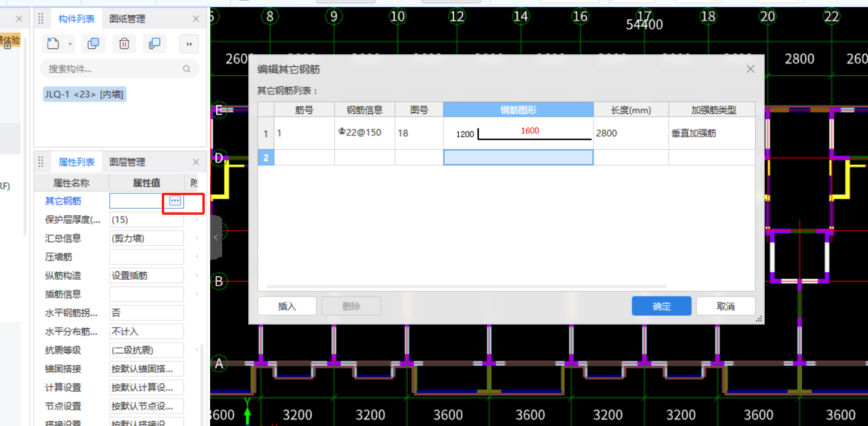The height and width of the screenshot is (426, 868).
Task: Click axis bubble A on the drawing
Action: (x=218, y=363)
